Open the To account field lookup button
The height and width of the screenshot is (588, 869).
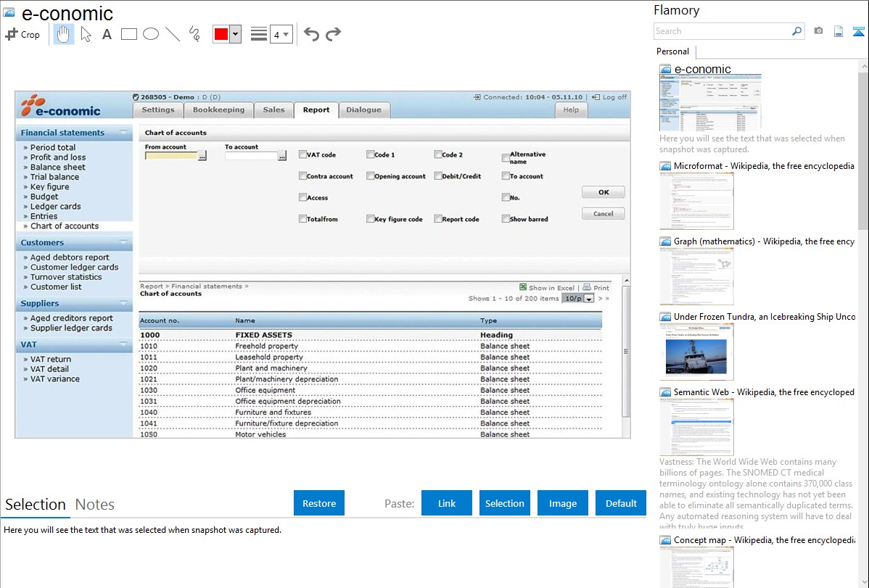coord(283,156)
